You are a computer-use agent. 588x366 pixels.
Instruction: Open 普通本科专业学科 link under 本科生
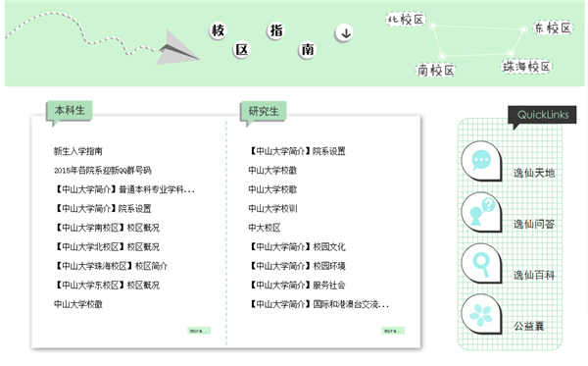click(x=124, y=189)
